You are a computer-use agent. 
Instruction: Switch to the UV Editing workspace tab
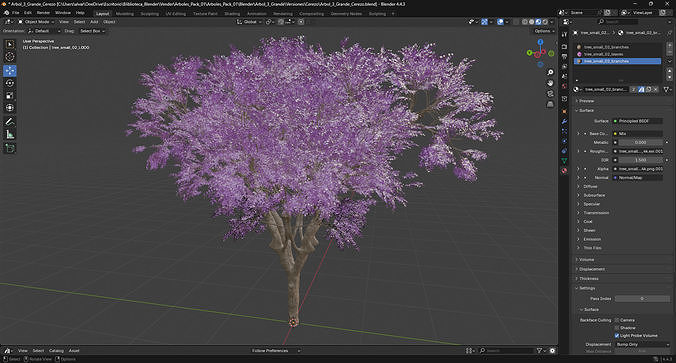point(175,14)
